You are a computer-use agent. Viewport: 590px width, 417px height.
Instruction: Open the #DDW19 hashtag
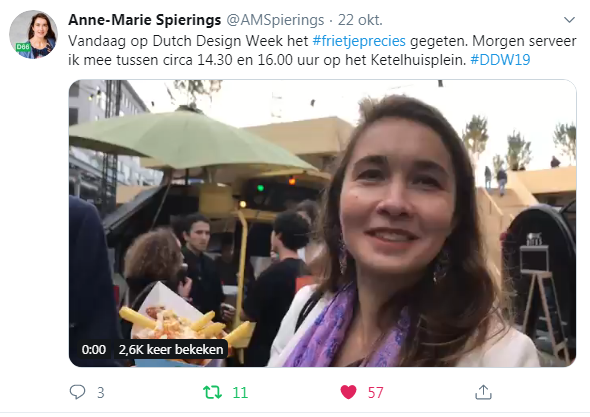point(500,60)
